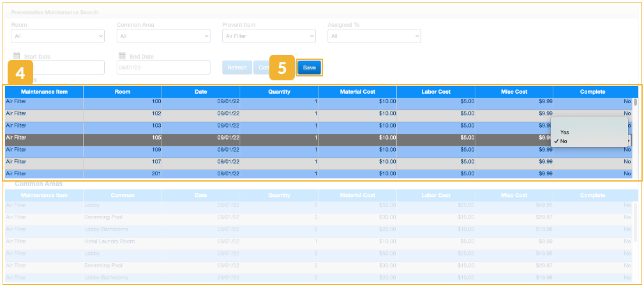Click the Complete column header

point(592,92)
